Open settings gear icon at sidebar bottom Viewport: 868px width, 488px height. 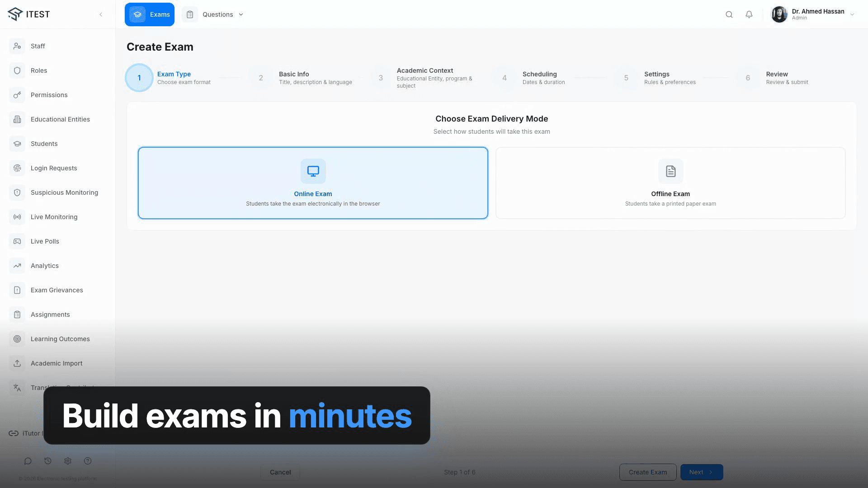coord(68,461)
